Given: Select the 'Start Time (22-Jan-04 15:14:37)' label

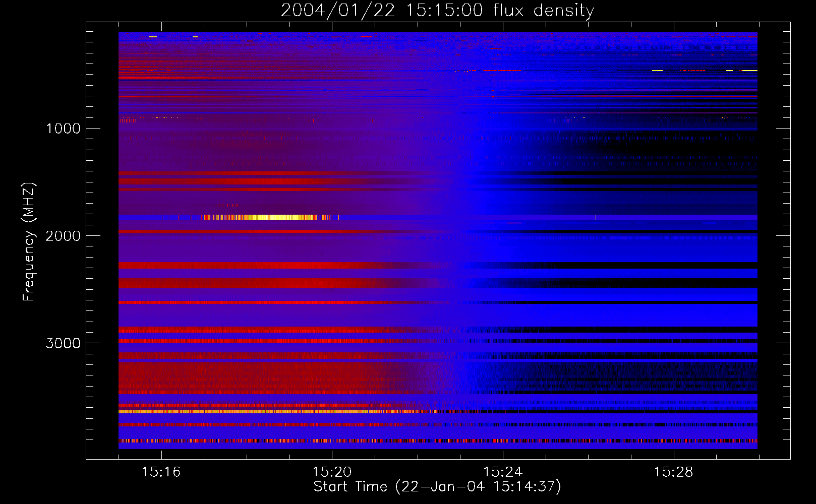Looking at the screenshot, I should coord(437,487).
